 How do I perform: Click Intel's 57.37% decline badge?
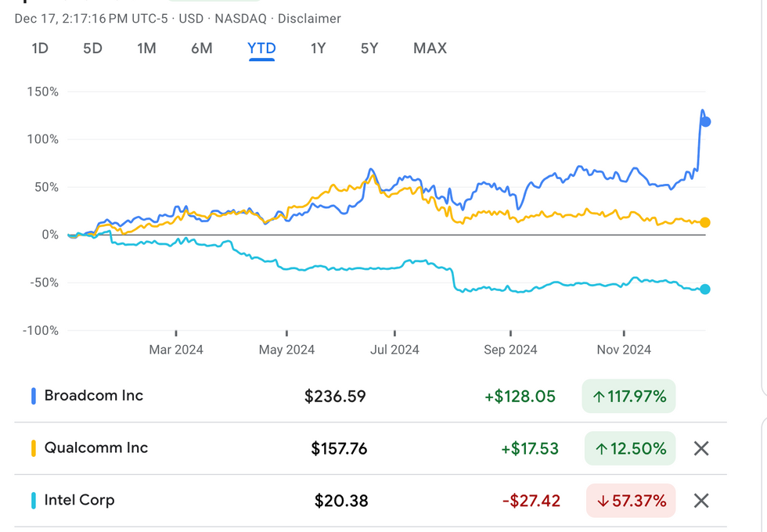click(630, 501)
